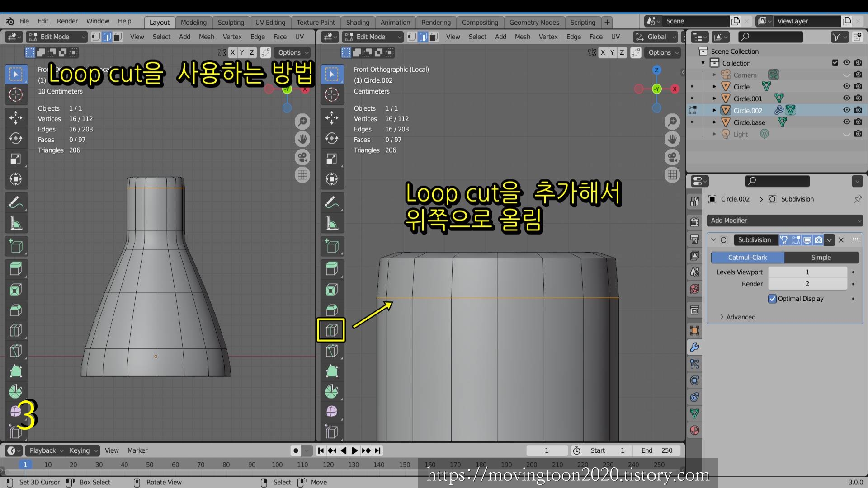Expand the Advanced section of Subdivision
Screen dimensions: 868x488
click(737, 317)
